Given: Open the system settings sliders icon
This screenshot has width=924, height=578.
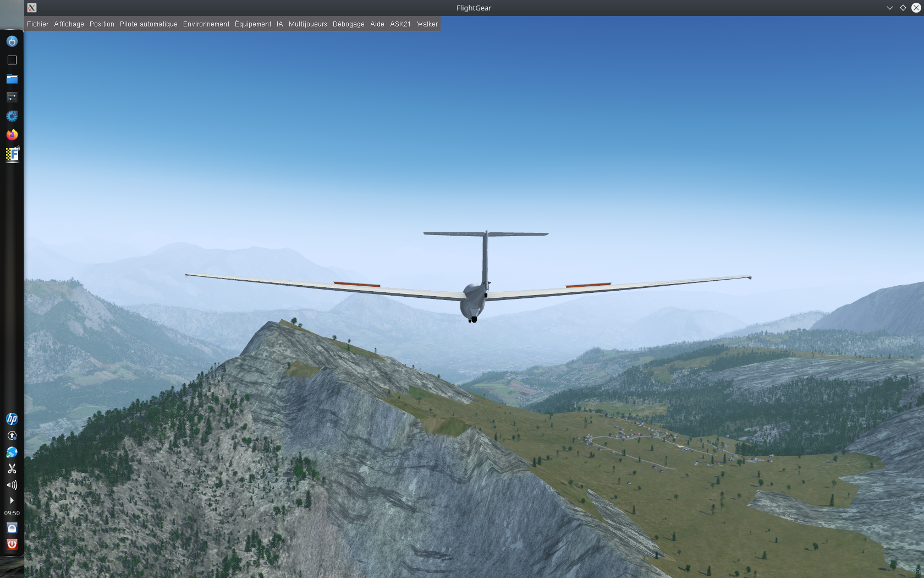Looking at the screenshot, I should 12,97.
